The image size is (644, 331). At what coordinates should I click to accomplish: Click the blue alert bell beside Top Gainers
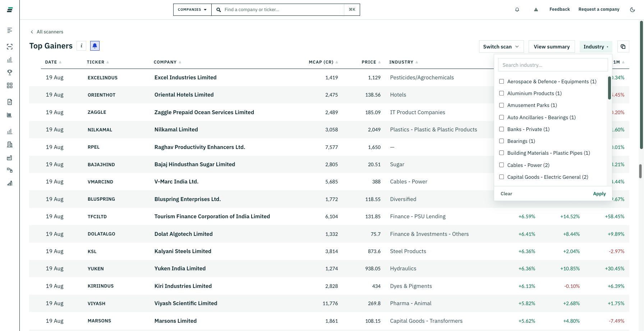(95, 46)
